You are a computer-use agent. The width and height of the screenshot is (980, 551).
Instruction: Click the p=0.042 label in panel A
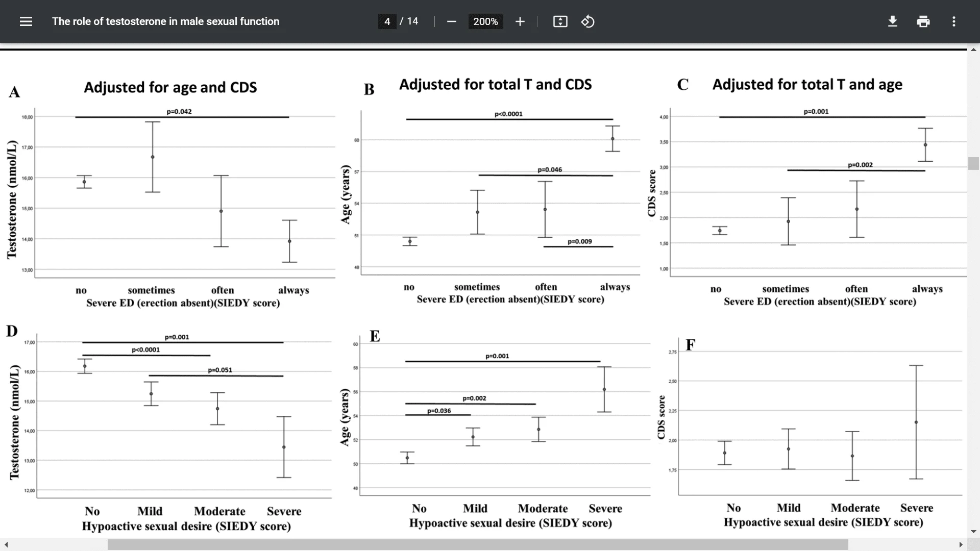tap(179, 111)
